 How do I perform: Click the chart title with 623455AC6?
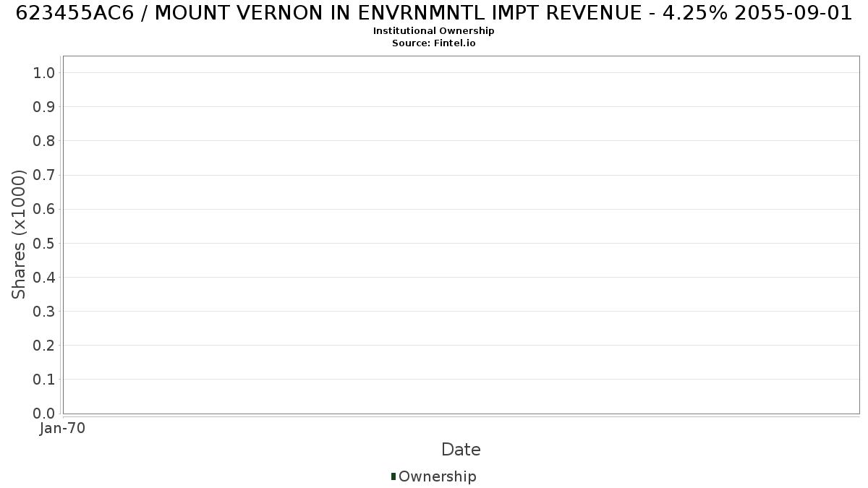(x=434, y=13)
